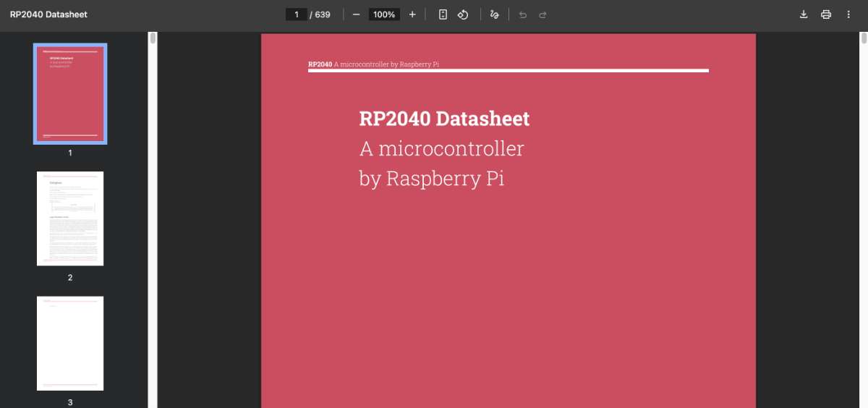The image size is (868, 408).
Task: Print the document
Action: point(826,14)
